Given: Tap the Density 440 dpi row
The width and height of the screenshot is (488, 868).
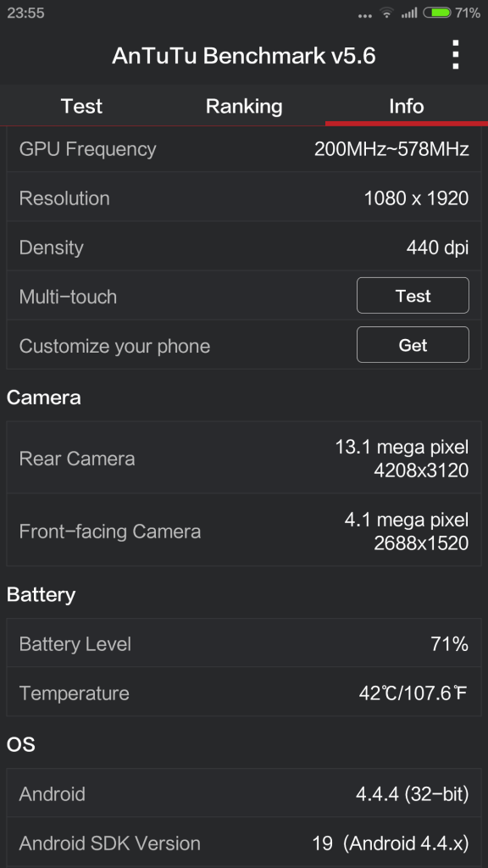Looking at the screenshot, I should pos(244,248).
